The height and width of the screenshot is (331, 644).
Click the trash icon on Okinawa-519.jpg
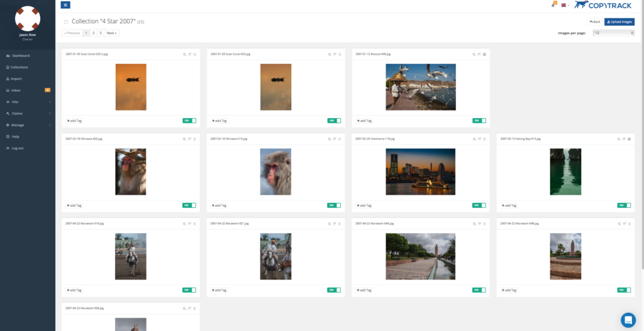tap(340, 139)
